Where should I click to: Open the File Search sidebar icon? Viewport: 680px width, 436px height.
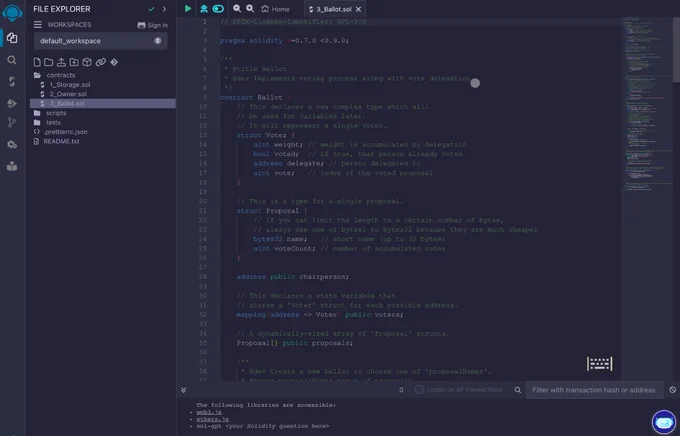(x=12, y=60)
